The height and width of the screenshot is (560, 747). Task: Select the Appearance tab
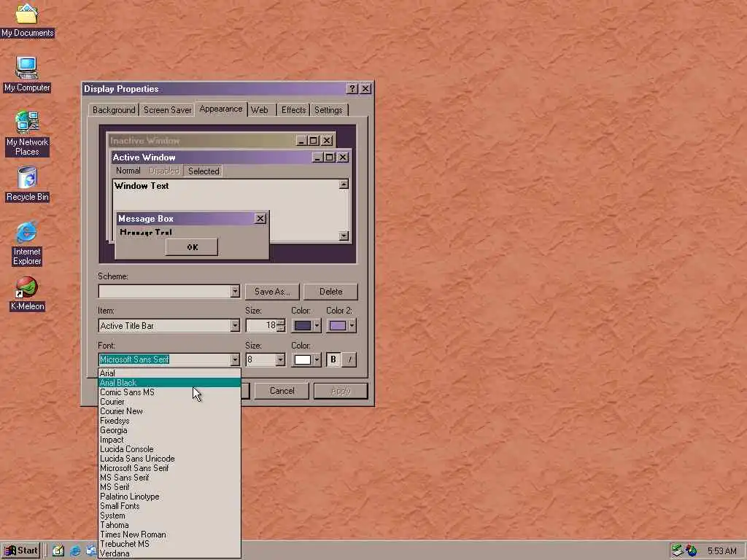(220, 109)
